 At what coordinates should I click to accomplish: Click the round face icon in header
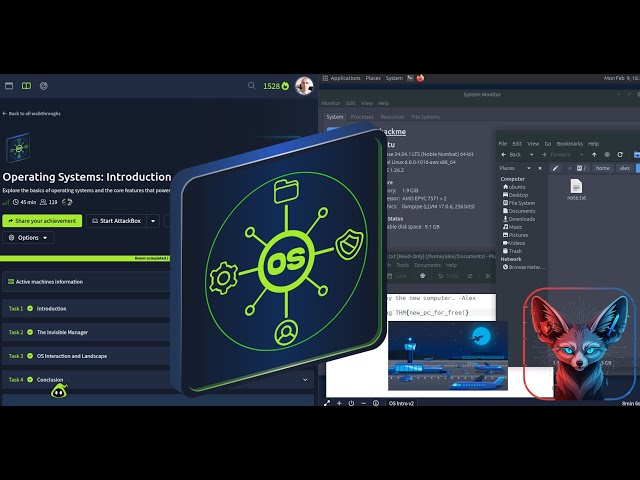(44, 86)
